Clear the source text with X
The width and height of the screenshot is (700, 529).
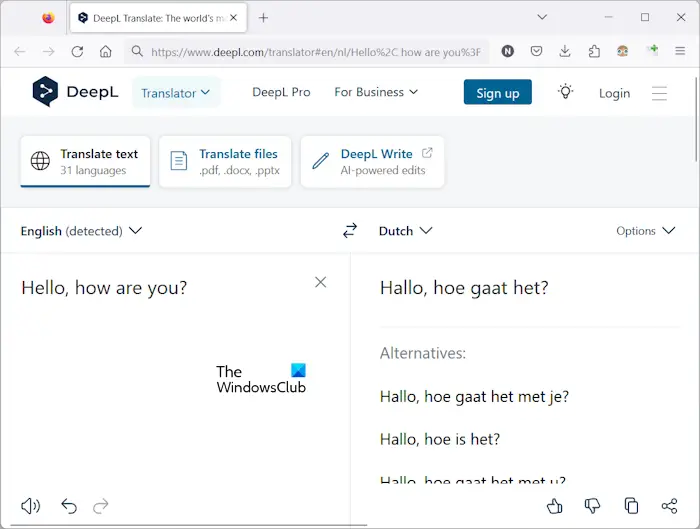[320, 282]
